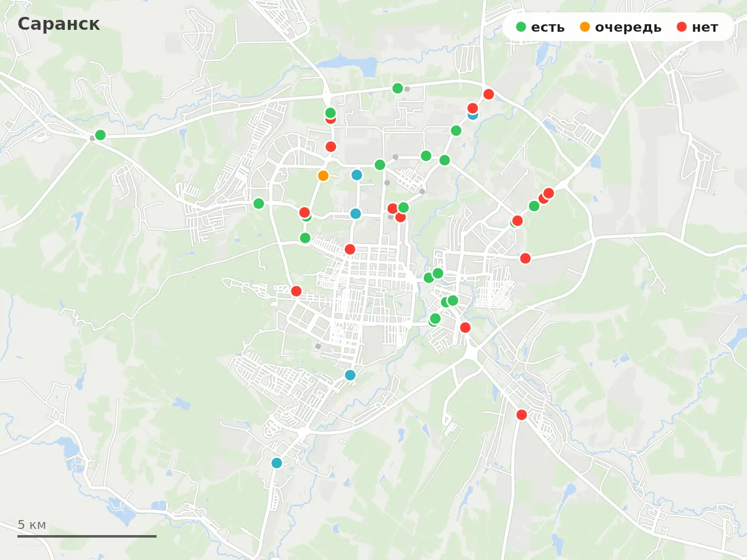Click the only orange queue marker on the map
Viewport: 747px width, 560px height.
323,175
